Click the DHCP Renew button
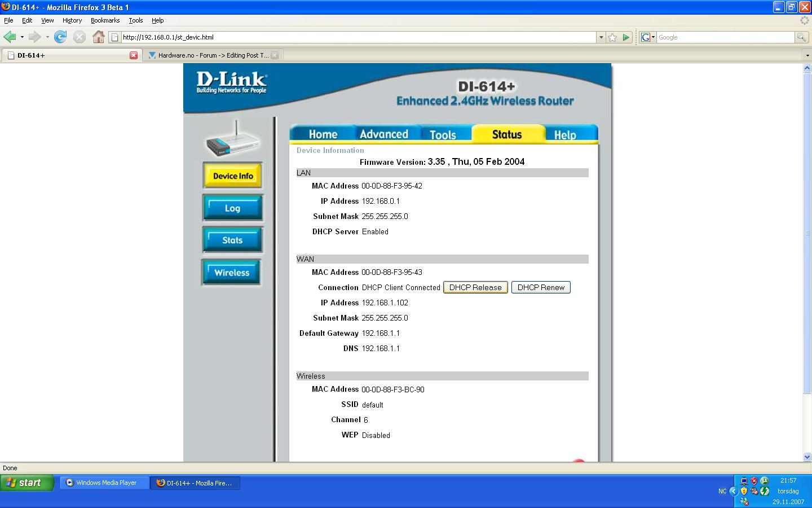Screen dimensions: 812x508 541,287
